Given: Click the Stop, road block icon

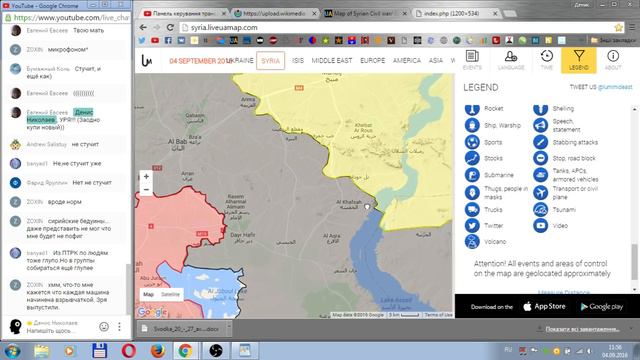Looking at the screenshot, I should 540,158.
